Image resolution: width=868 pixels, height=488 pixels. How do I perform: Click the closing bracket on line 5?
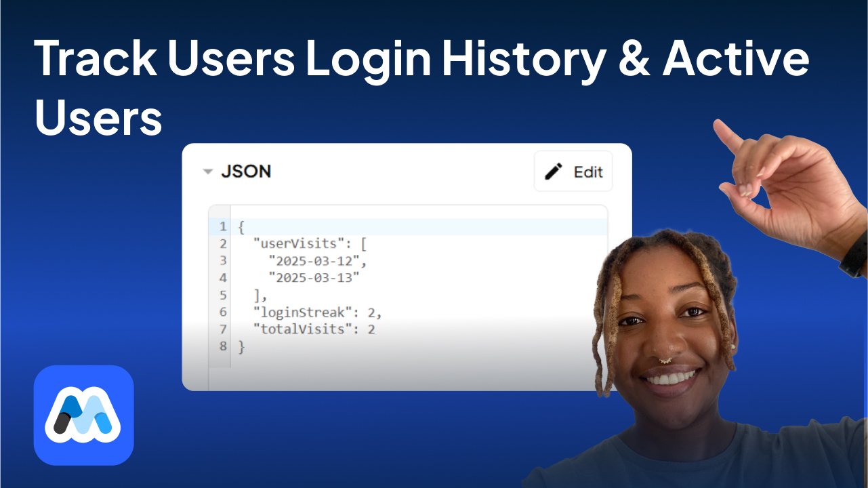(257, 296)
